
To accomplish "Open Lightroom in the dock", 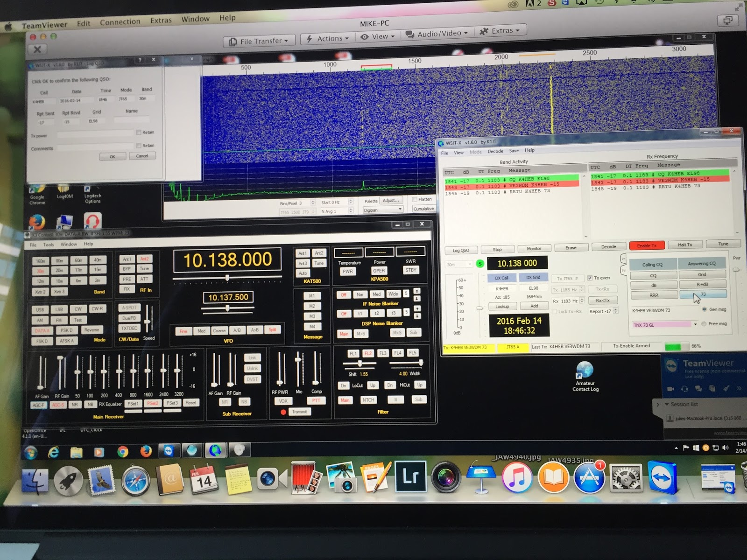I will 411,476.
